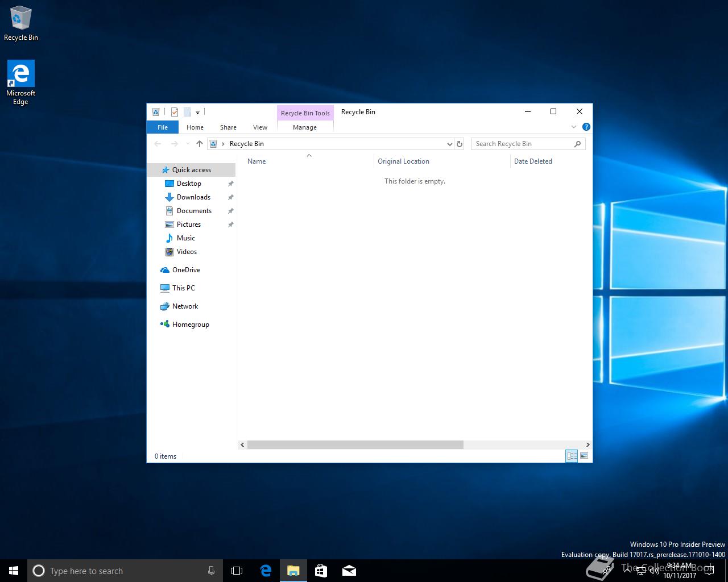Switch to Large icons view layout
Screen dimensions: 728x582
584,456
